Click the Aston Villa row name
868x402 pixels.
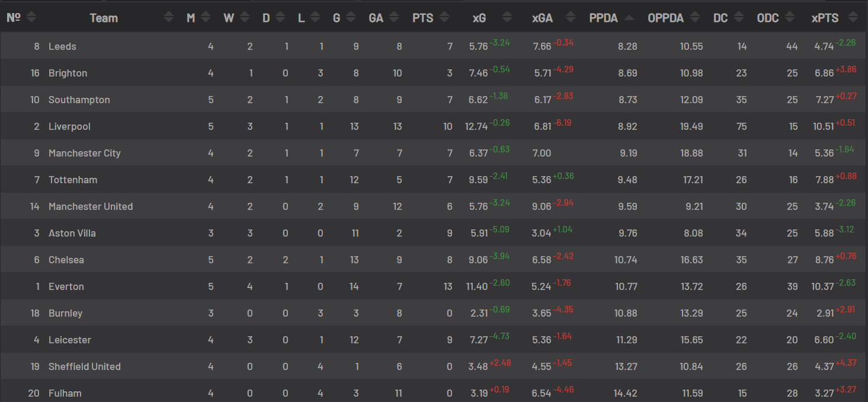tap(72, 233)
